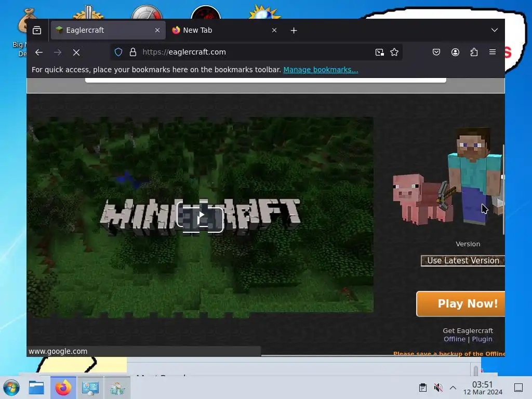Open the Extensions puzzle icon

pyautogui.click(x=474, y=52)
